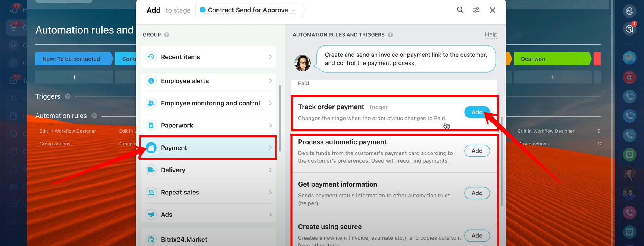
Task: Open the Help link
Action: click(x=491, y=34)
